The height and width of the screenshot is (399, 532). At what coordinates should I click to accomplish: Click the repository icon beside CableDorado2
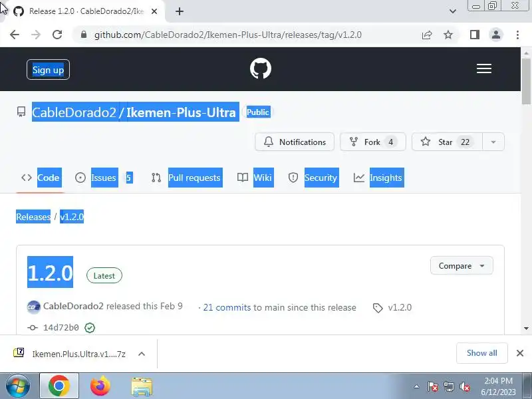(x=21, y=112)
